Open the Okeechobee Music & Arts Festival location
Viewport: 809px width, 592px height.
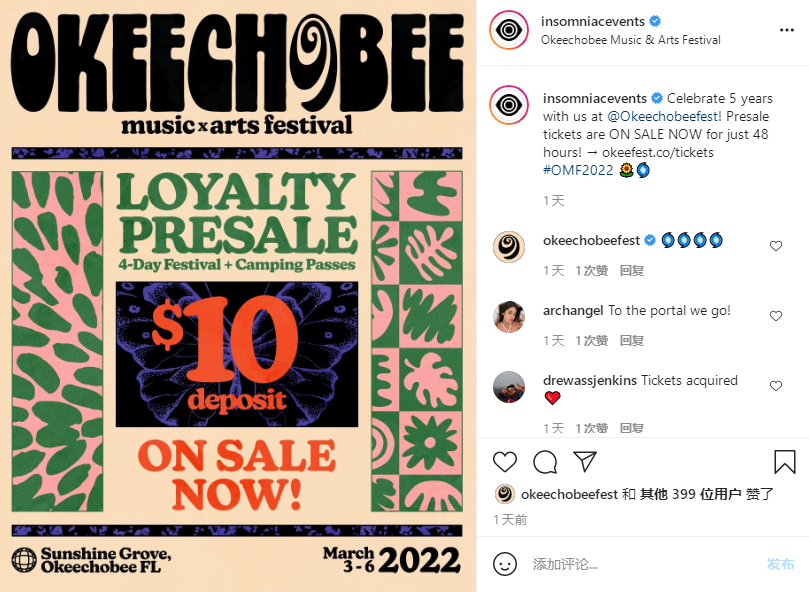pyautogui.click(x=630, y=40)
